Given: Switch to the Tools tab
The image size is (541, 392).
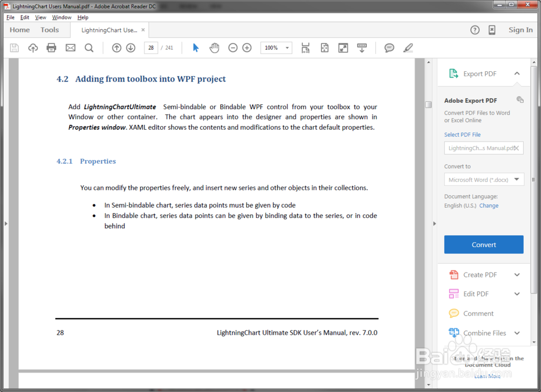Looking at the screenshot, I should coord(50,30).
